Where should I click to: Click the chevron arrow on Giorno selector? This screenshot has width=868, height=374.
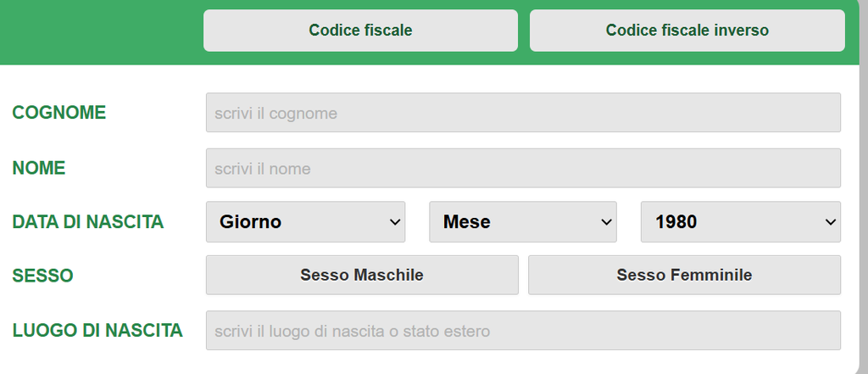pos(394,222)
